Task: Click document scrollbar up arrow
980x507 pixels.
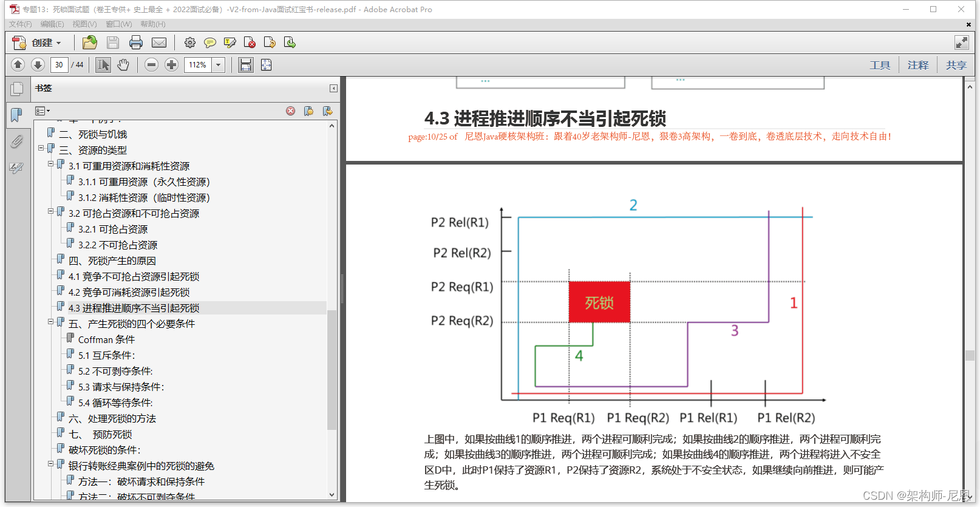Action: 970,87
